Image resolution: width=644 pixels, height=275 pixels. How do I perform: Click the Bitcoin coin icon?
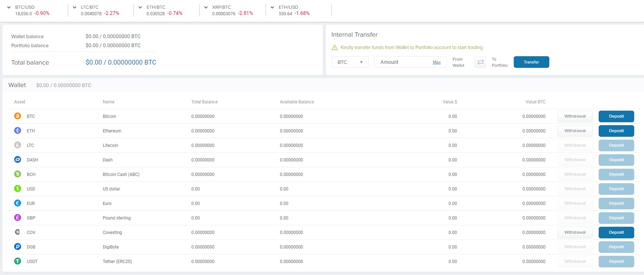17,116
